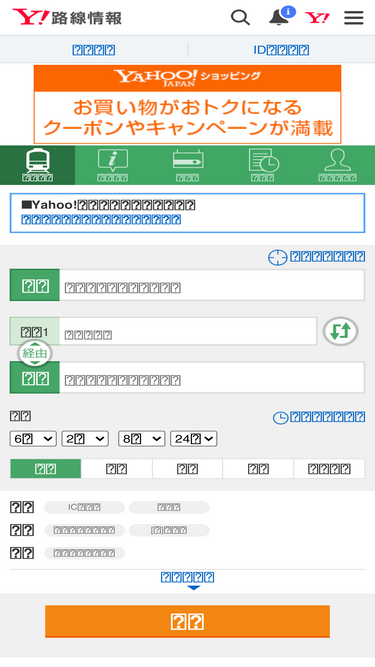Image resolution: width=375 pixels, height=667 pixels.
Task: Open the magnifier search icon
Action: (x=240, y=18)
